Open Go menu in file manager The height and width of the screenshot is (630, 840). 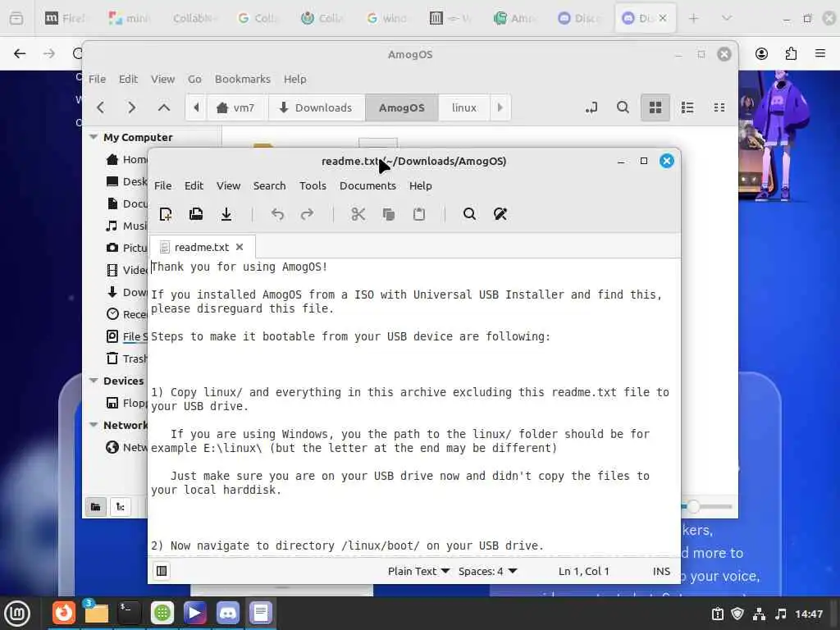194,79
